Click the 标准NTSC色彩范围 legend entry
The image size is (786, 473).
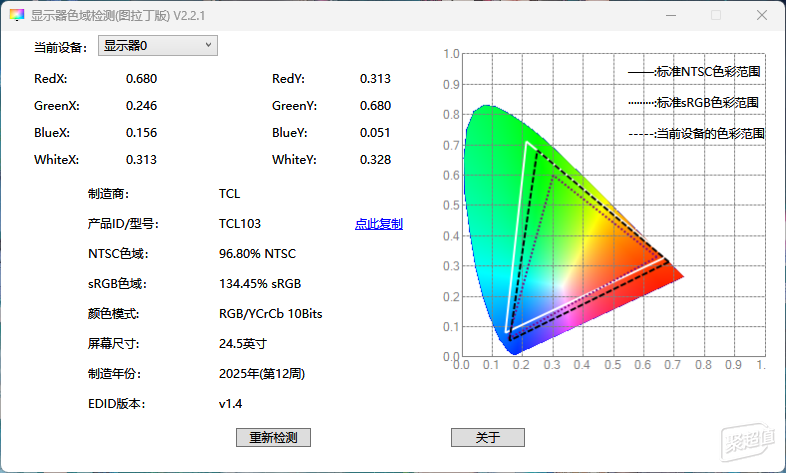coord(694,72)
